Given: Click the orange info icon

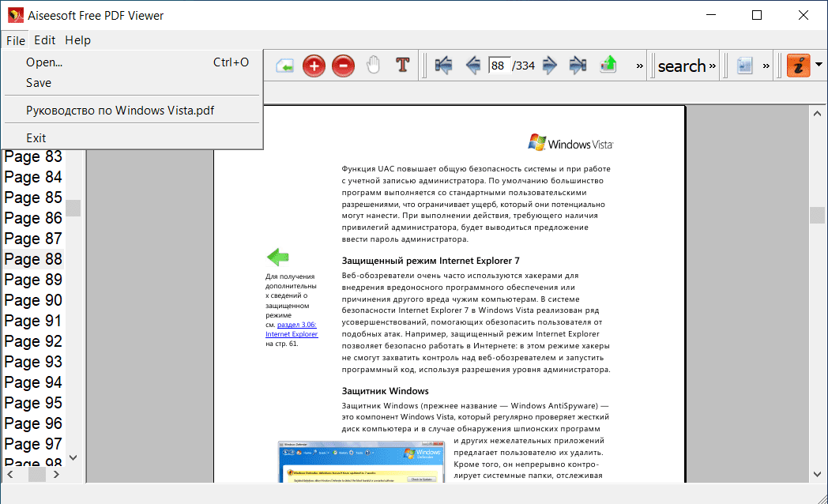Looking at the screenshot, I should point(799,66).
